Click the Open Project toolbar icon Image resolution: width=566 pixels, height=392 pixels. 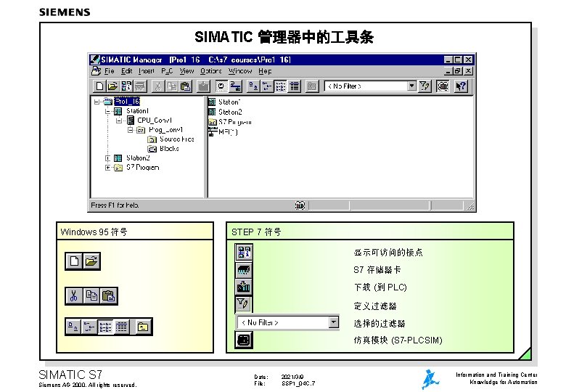112,86
